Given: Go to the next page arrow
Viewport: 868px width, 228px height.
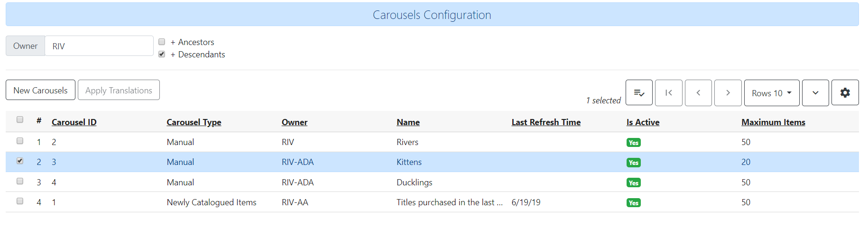Looking at the screenshot, I should point(728,93).
